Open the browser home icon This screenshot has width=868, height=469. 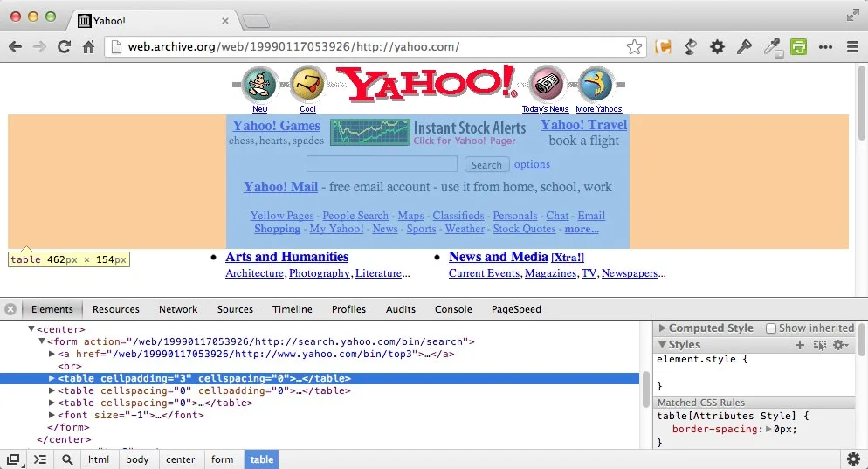click(88, 47)
